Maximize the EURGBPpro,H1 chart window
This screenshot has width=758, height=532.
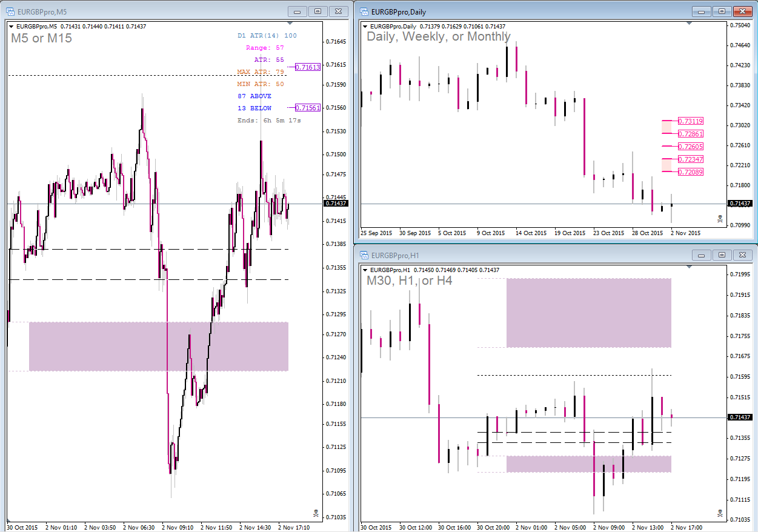pyautogui.click(x=722, y=255)
